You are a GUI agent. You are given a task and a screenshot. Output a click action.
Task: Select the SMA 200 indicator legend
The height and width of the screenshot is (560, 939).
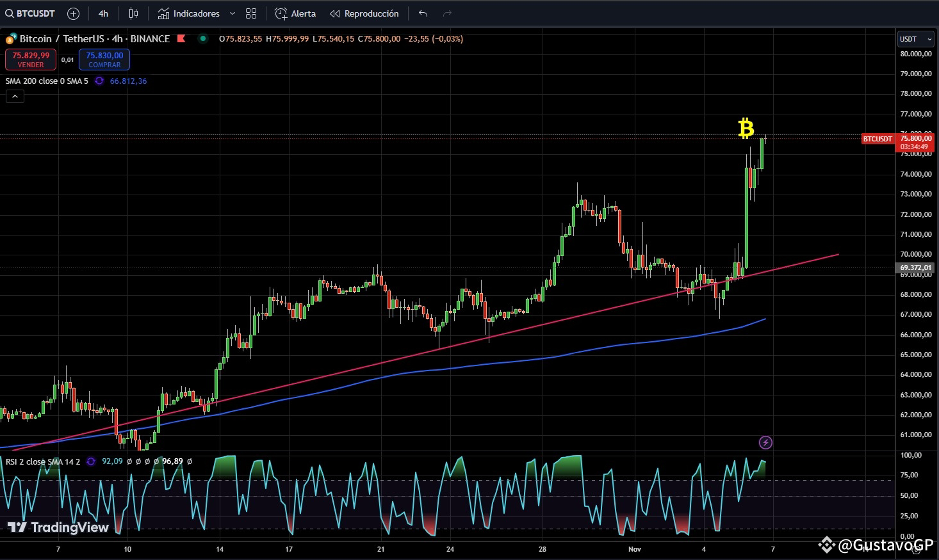point(47,81)
